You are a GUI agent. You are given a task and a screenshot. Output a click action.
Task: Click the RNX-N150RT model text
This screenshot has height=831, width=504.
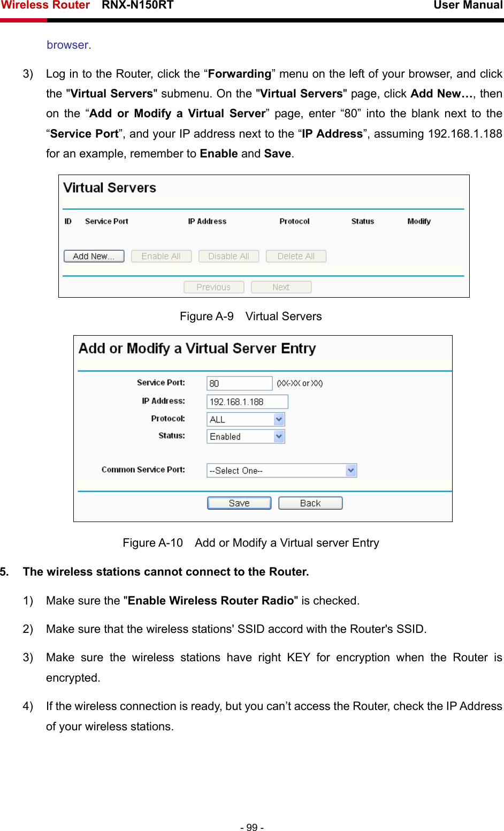[138, 5]
